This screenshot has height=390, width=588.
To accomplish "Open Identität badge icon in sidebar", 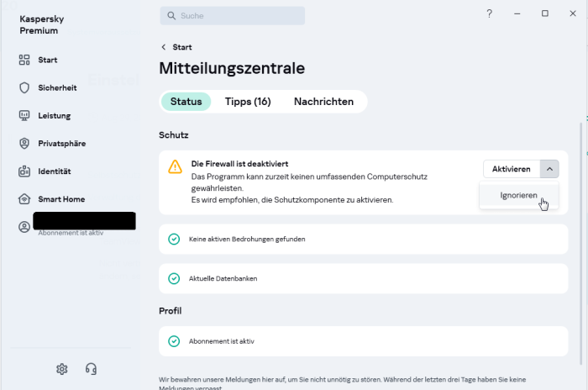I will pyautogui.click(x=24, y=171).
